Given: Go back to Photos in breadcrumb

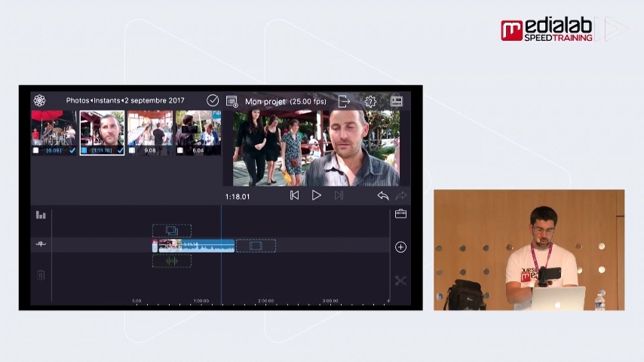Looking at the screenshot, I should tap(77, 101).
